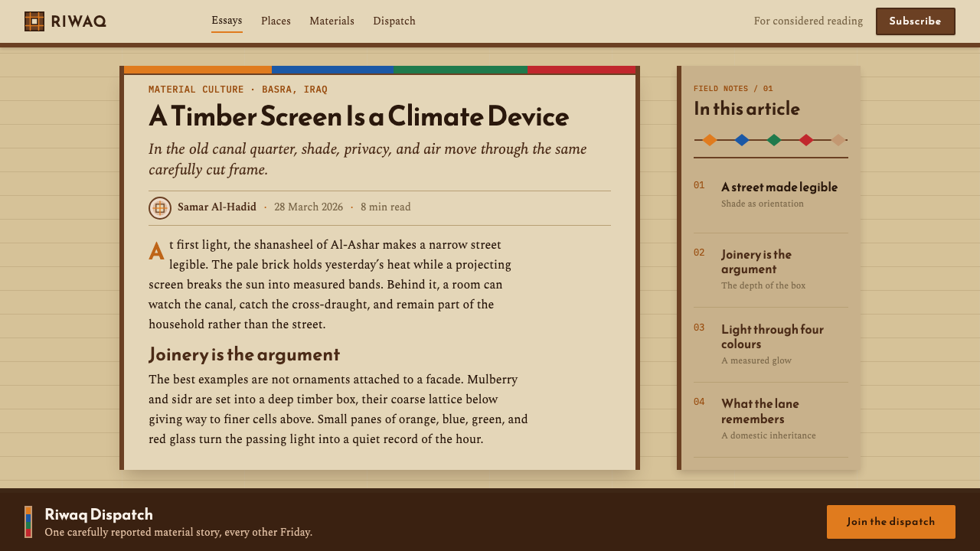This screenshot has width=980, height=551.
Task: Click author name Samar Al-Hadid
Action: point(217,207)
